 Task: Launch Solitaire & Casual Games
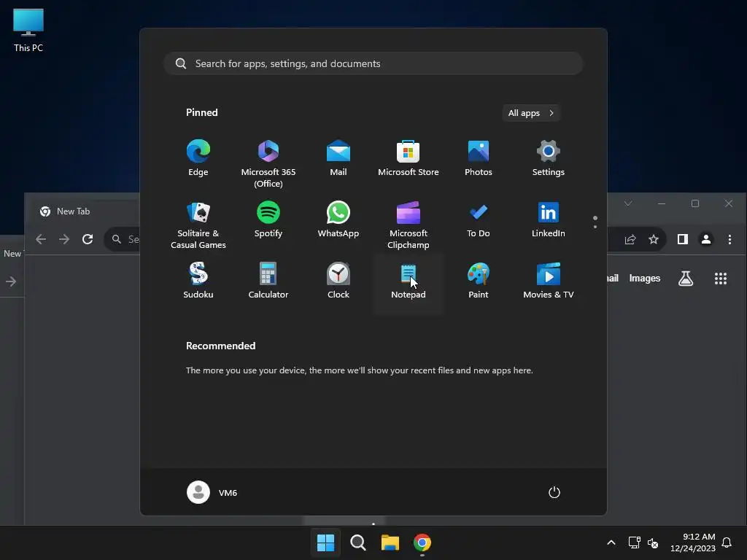(x=198, y=225)
